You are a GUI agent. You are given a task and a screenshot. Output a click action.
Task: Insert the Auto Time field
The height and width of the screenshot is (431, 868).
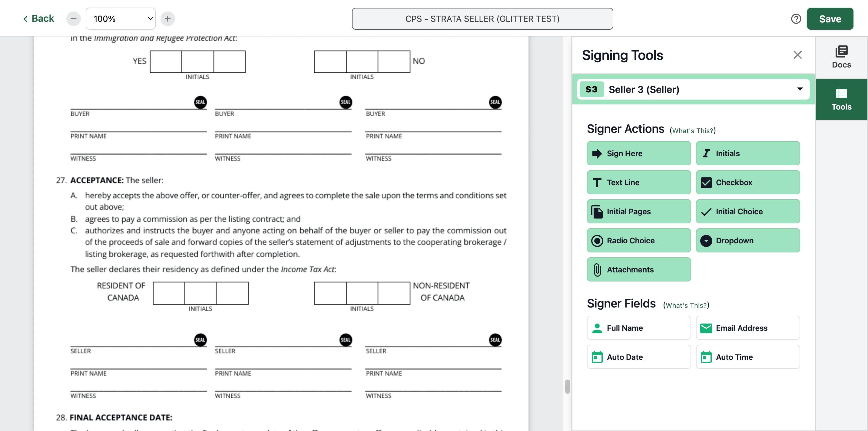coord(748,357)
